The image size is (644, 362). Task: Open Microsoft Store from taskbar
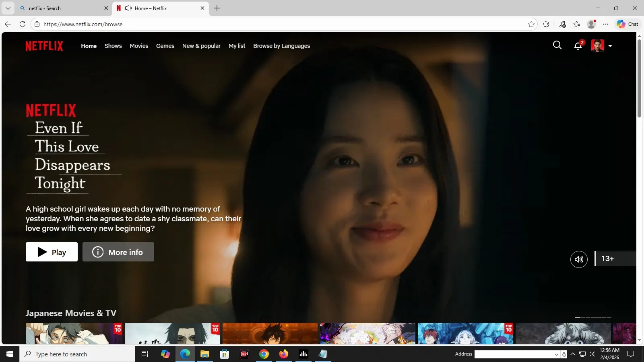225,354
